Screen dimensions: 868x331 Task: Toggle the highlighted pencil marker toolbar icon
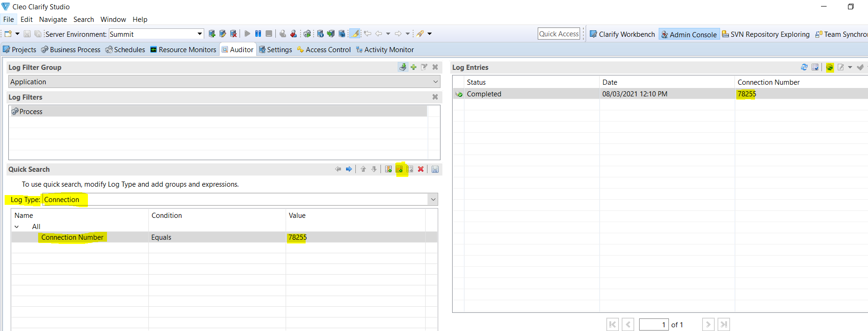click(355, 34)
